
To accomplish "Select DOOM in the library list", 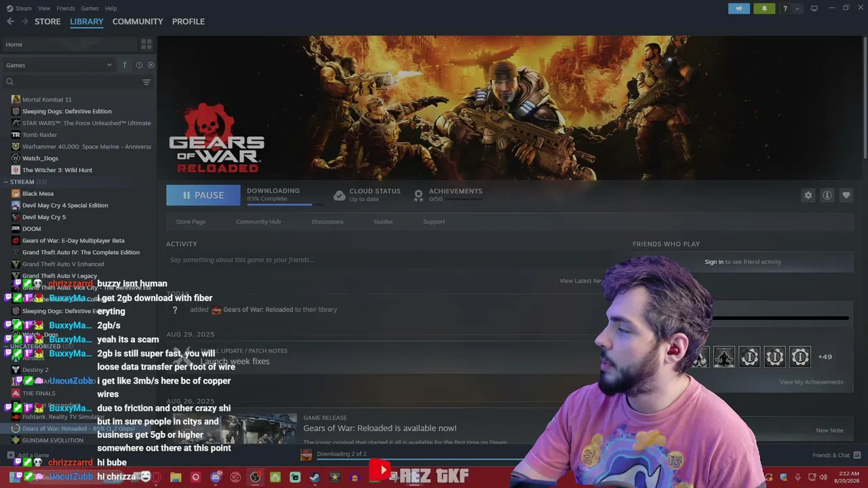I will [32, 229].
